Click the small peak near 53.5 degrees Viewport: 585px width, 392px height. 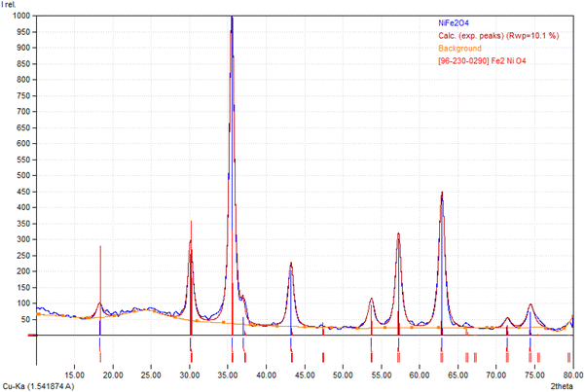(371, 299)
